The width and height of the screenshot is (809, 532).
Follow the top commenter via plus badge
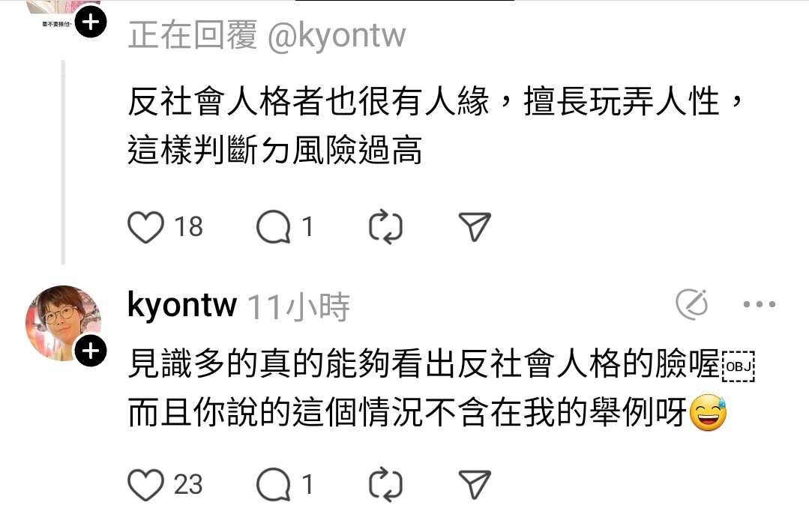pos(91,22)
